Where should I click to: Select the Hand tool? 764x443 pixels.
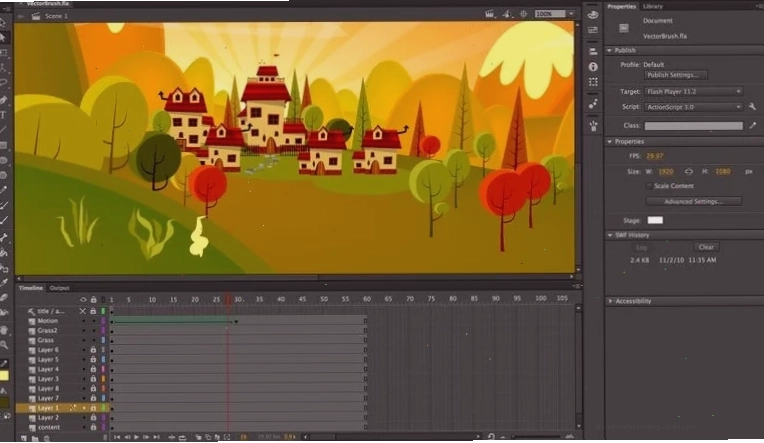coord(3,330)
